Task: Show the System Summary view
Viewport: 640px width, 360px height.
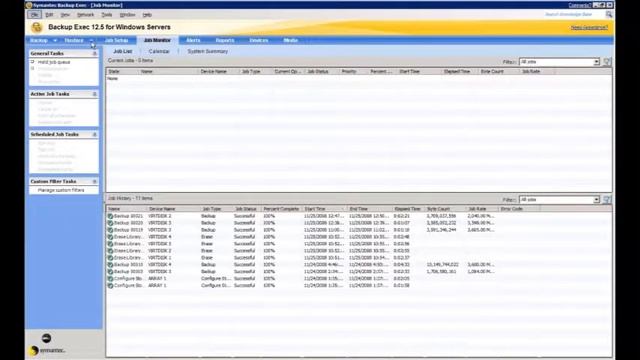Action: click(207, 51)
